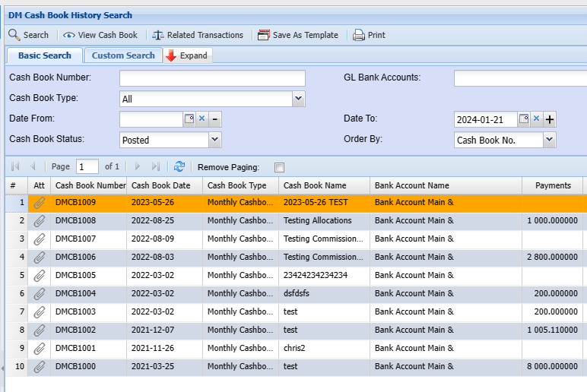Screen dimensions: 587x392
Task: Click the plus button beside Date To
Action: pyautogui.click(x=551, y=119)
